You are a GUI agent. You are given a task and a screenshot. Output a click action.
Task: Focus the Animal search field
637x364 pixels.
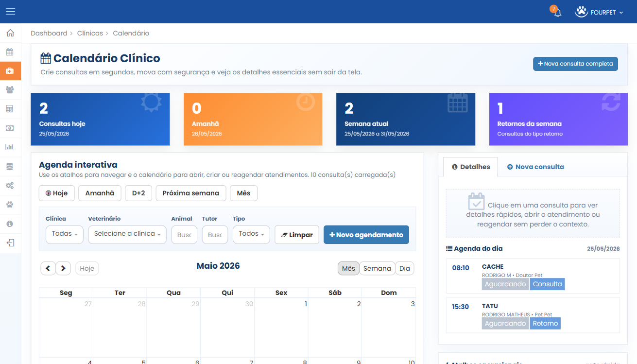pyautogui.click(x=184, y=234)
